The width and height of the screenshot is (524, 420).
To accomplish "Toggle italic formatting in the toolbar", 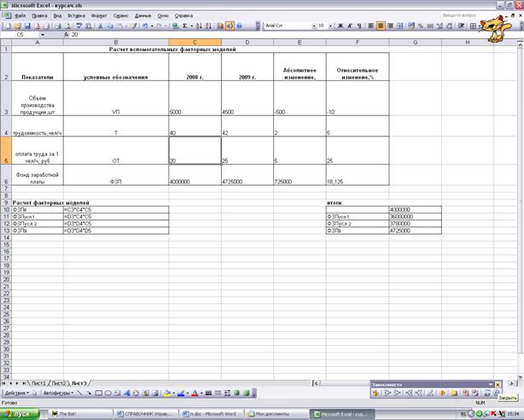I will point(350,26).
